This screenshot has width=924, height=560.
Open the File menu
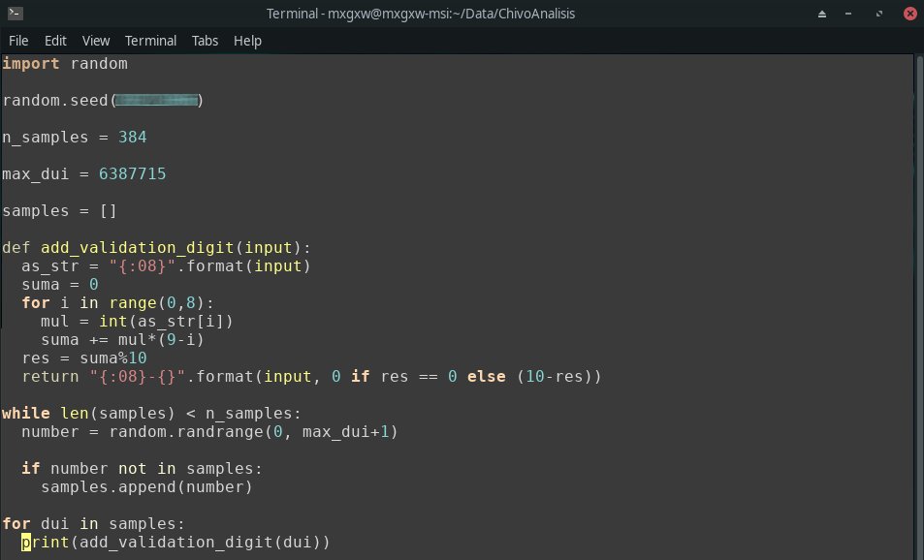click(x=17, y=41)
